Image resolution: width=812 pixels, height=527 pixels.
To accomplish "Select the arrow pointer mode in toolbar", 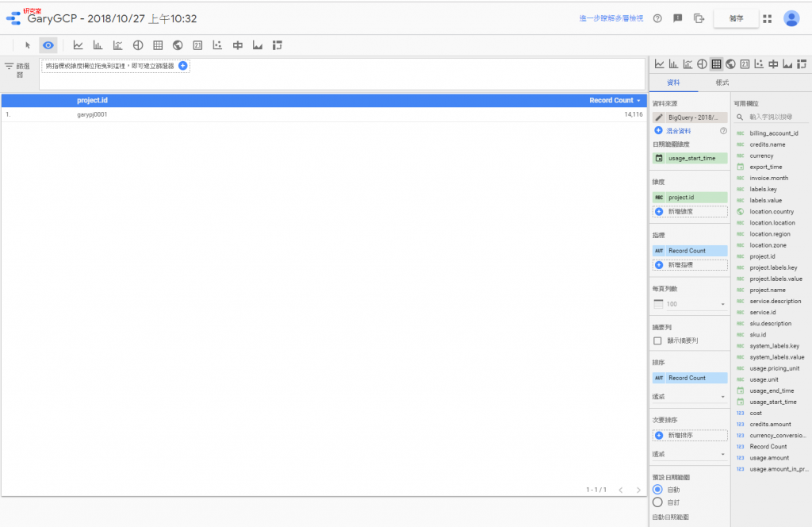I will click(x=28, y=45).
